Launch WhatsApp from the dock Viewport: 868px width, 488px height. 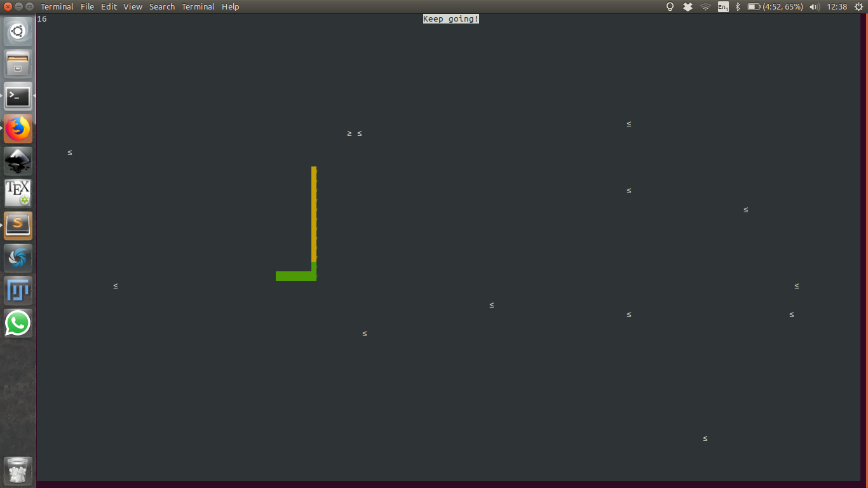(17, 323)
